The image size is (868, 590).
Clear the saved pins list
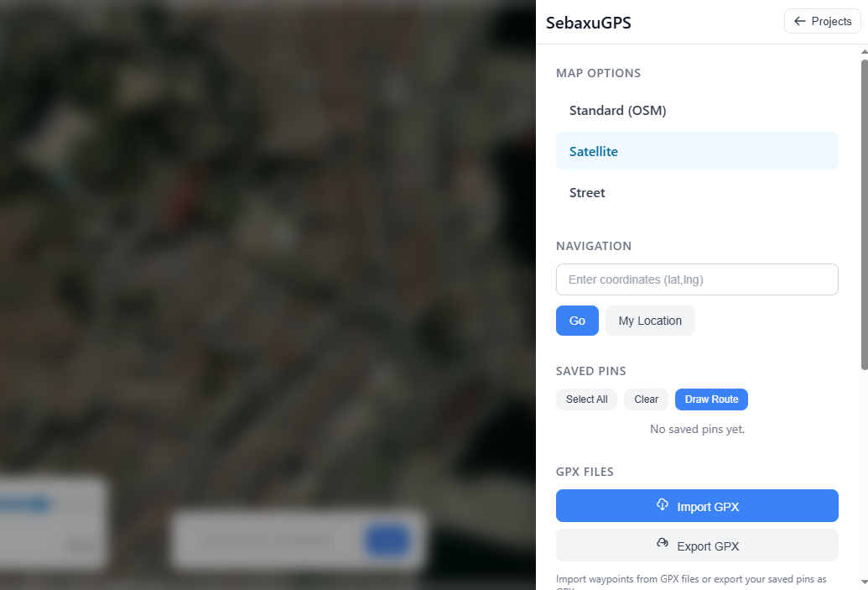646,399
